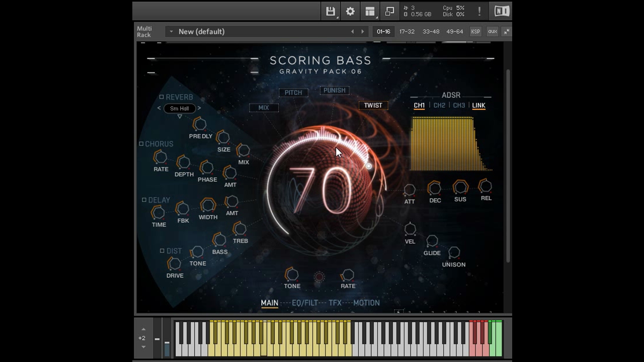Click the previous preset arrow
Viewport: 644px width, 362px height.
coord(352,31)
